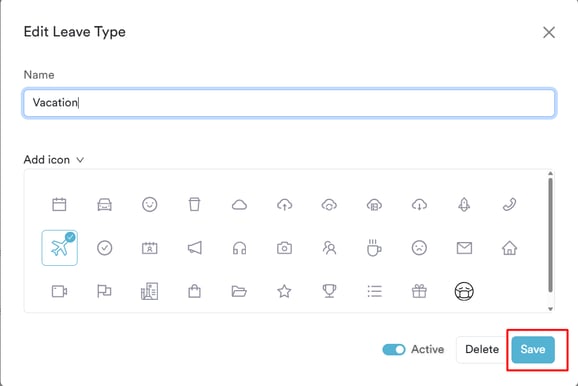
Task: Choose the two people icon
Action: point(330,248)
